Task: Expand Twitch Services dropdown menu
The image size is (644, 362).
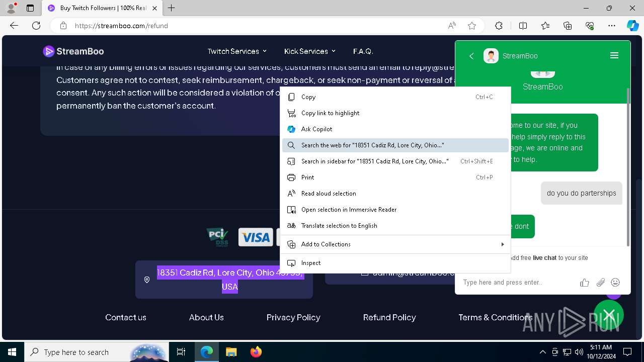Action: (237, 51)
